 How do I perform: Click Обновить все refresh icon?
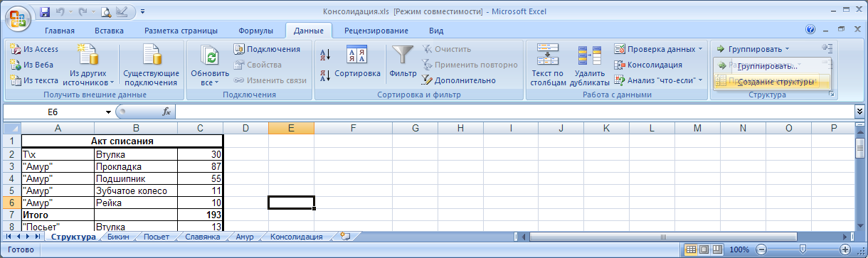210,55
